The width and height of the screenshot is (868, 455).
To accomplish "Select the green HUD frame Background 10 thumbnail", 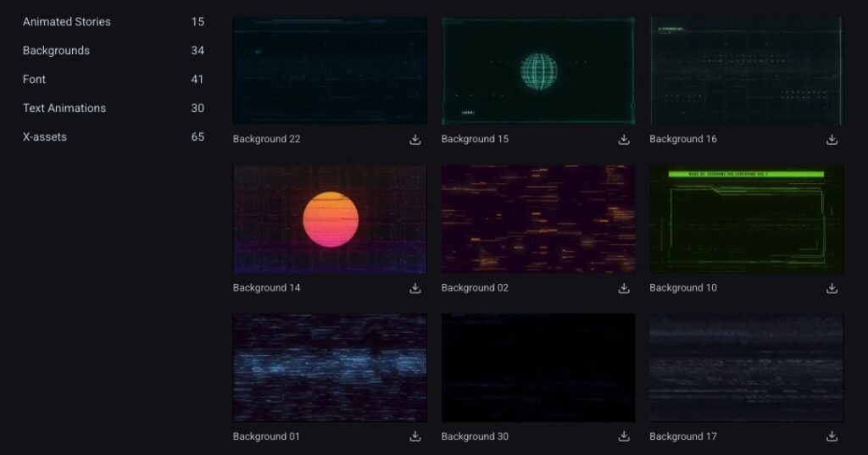I will tap(747, 219).
